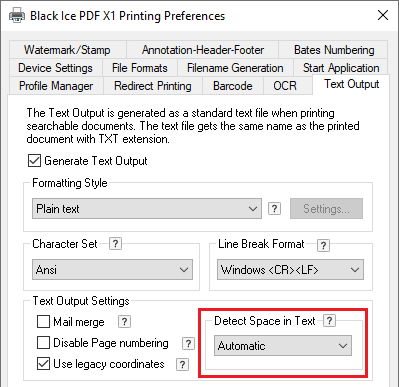Go to the Filename Generation tab
Image resolution: width=399 pixels, height=387 pixels.
point(235,68)
